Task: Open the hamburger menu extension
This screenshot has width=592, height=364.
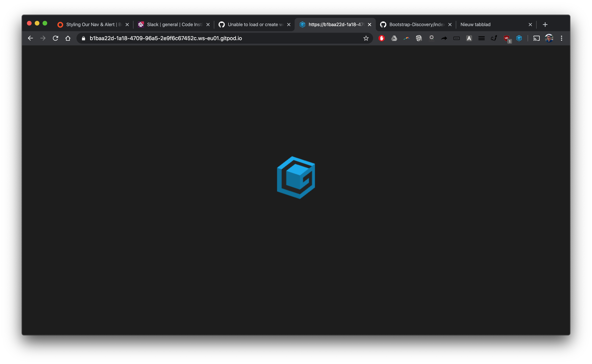Action: [481, 38]
